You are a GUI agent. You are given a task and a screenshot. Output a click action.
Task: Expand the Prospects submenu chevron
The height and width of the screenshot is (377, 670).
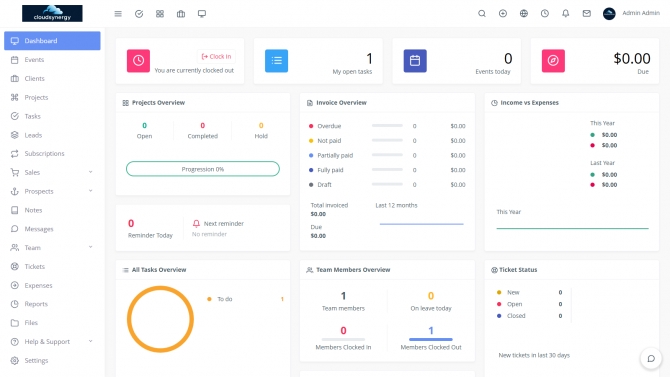click(91, 191)
